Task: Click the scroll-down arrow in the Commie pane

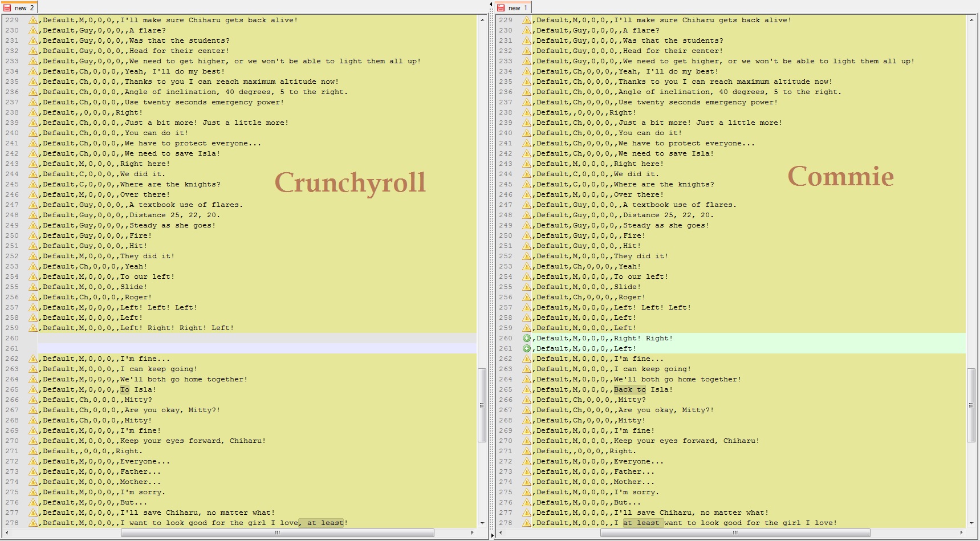Action: tap(971, 523)
